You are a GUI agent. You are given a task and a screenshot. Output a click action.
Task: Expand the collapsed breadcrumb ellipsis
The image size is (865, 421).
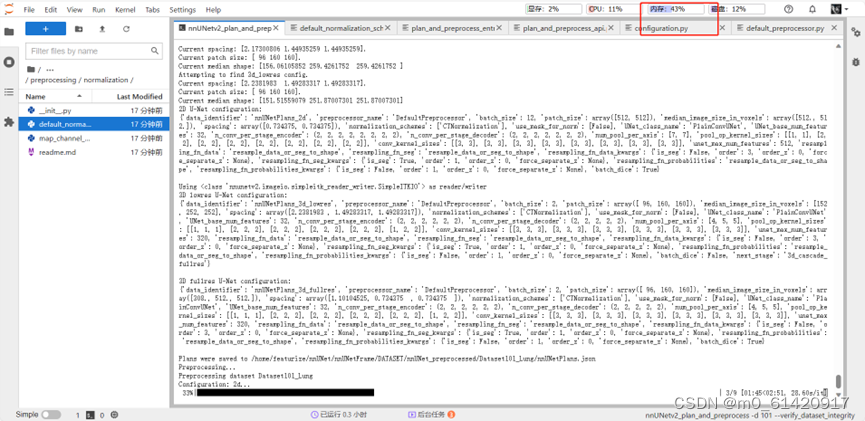[x=50, y=70]
